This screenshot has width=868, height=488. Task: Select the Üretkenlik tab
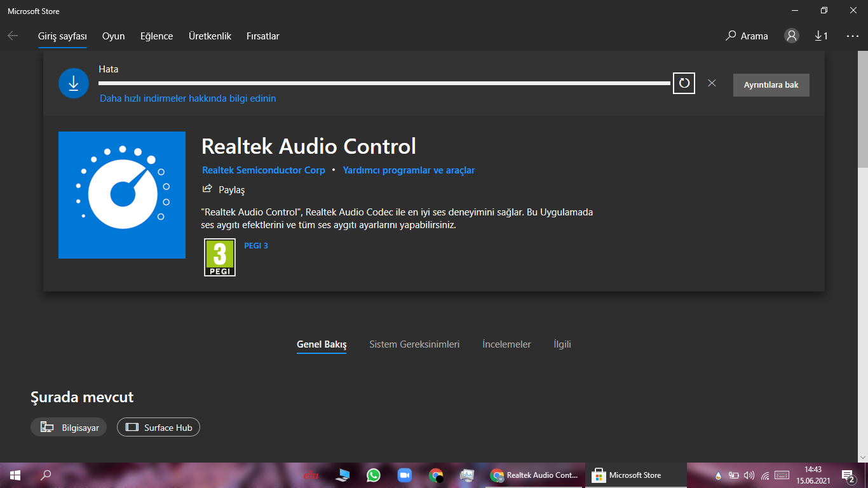tap(210, 36)
